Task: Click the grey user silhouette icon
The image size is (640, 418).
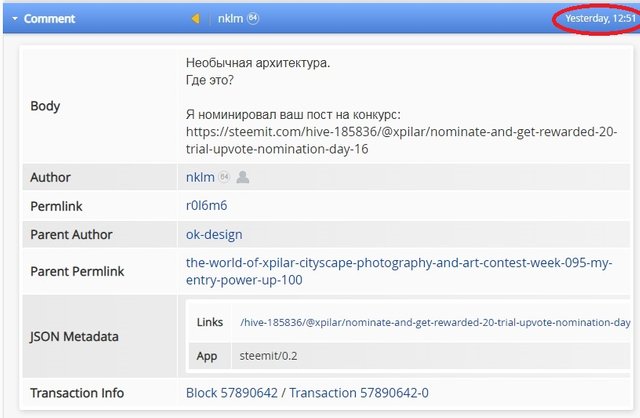Action: pos(243,177)
